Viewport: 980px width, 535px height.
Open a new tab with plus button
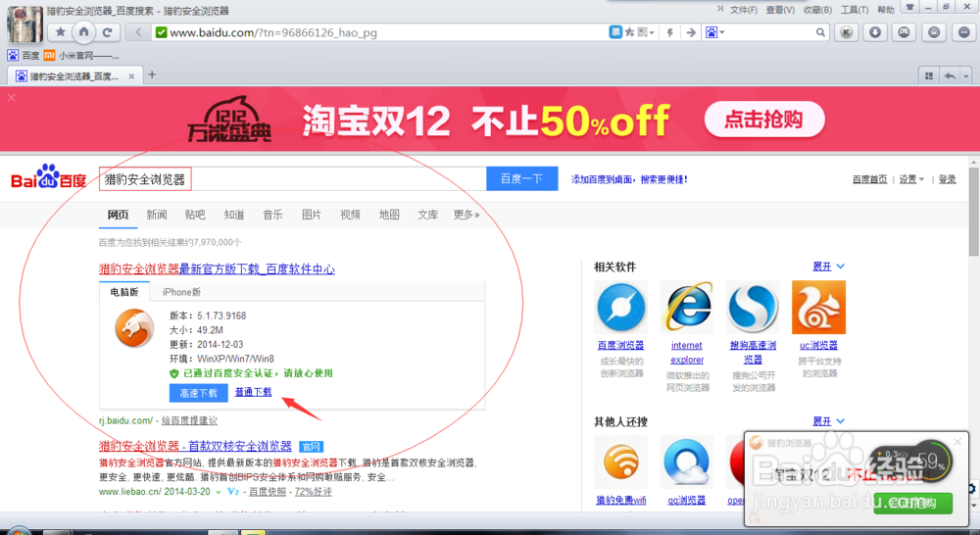151,75
